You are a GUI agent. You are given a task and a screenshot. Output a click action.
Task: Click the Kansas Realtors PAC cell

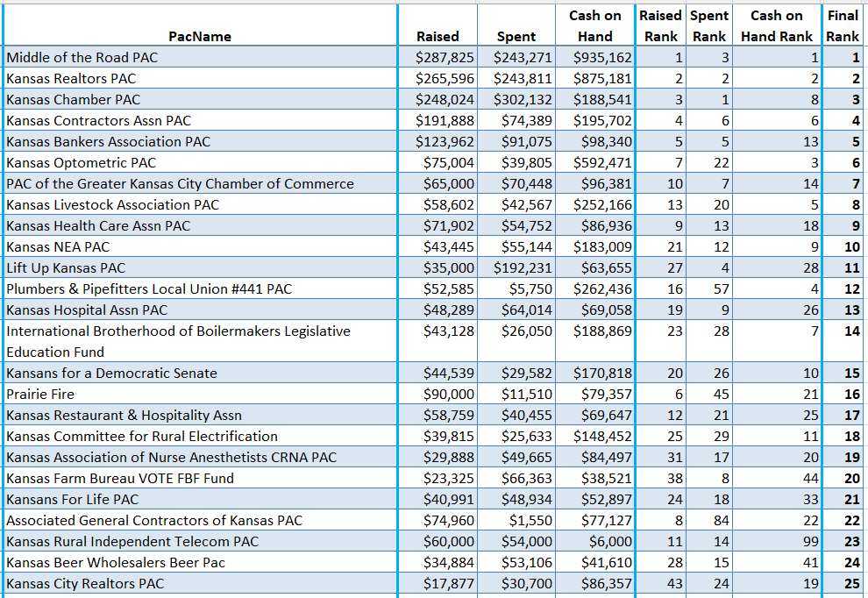click(200, 78)
